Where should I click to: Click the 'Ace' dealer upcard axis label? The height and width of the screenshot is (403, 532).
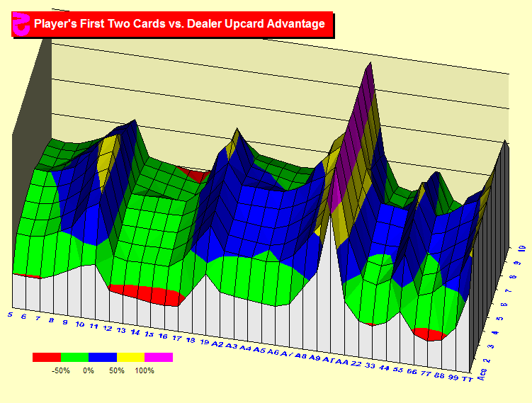482,374
